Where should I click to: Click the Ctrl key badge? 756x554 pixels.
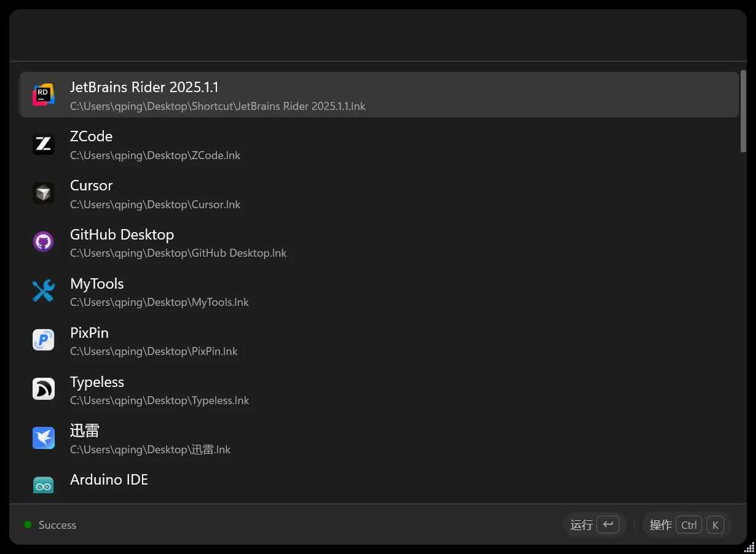pos(689,525)
